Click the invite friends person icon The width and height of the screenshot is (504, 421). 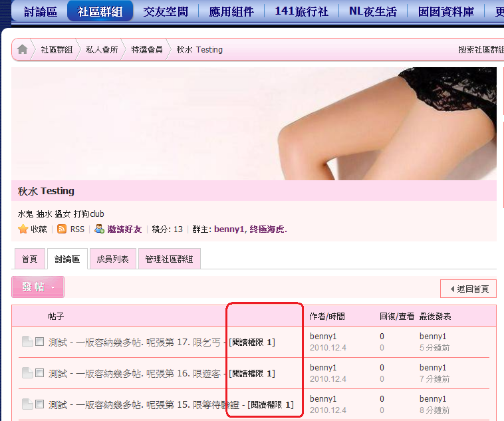(99, 229)
